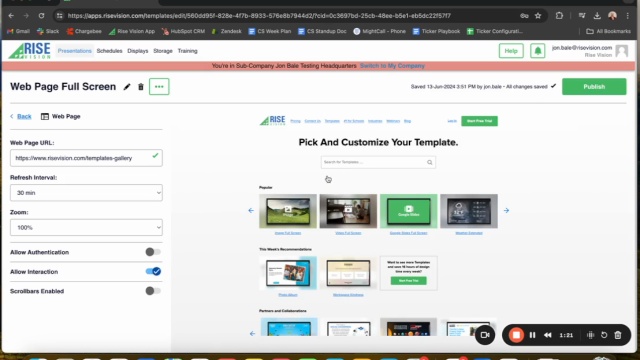Open the user account menu avatar
Viewport: 640px width, 360px height.
click(622, 51)
